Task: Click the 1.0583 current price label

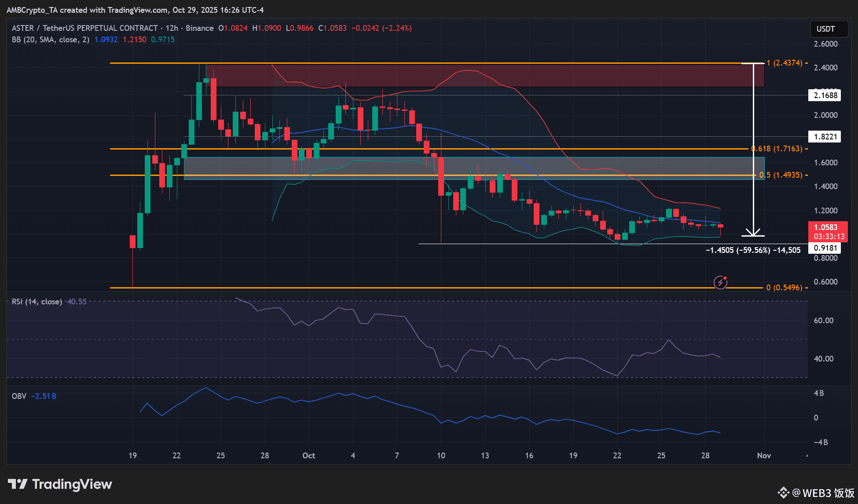Action: [826, 227]
